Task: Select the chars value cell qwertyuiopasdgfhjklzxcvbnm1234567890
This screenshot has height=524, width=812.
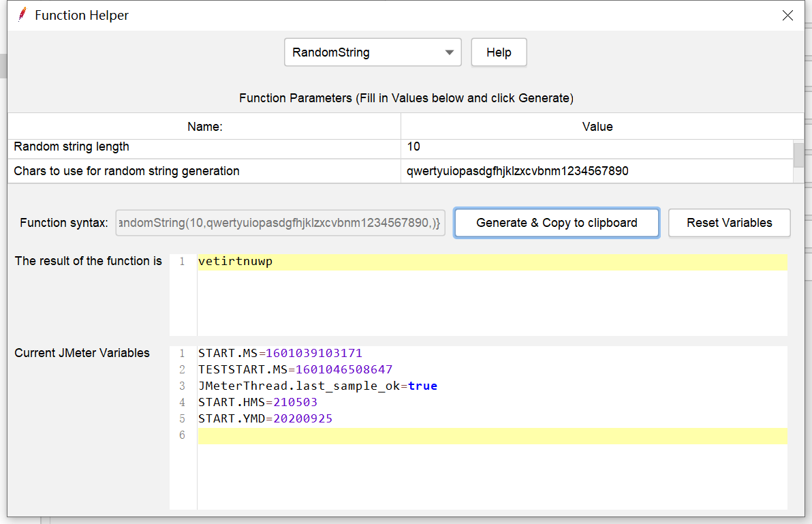Action: tap(597, 171)
